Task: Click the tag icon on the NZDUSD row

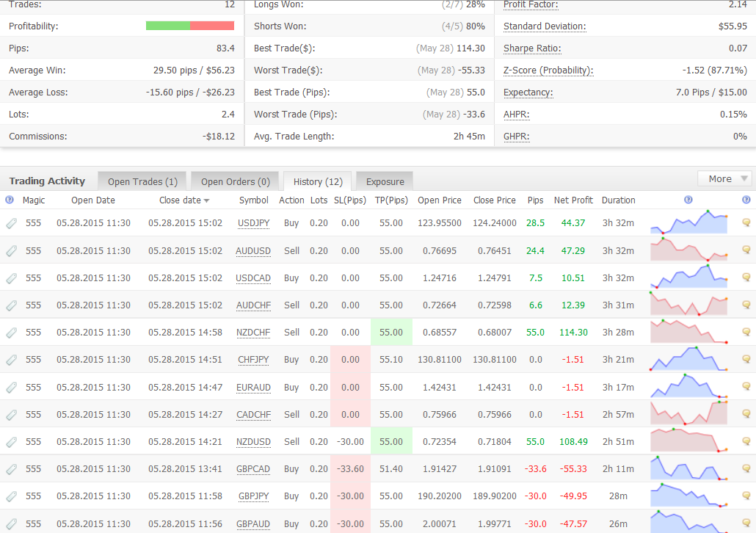Action: tap(12, 442)
